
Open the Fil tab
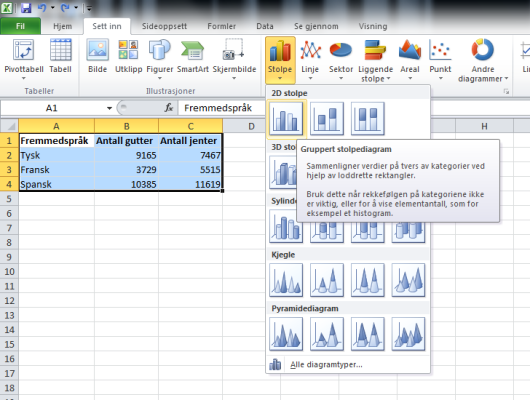pos(20,26)
